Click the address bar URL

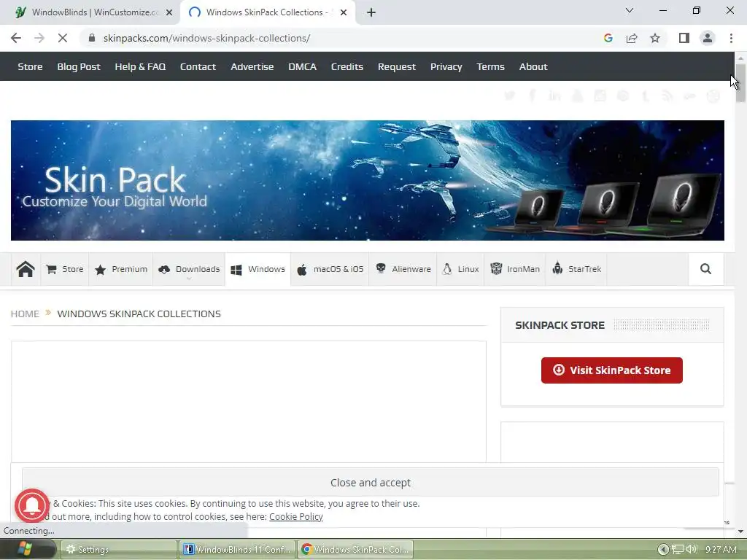point(206,38)
